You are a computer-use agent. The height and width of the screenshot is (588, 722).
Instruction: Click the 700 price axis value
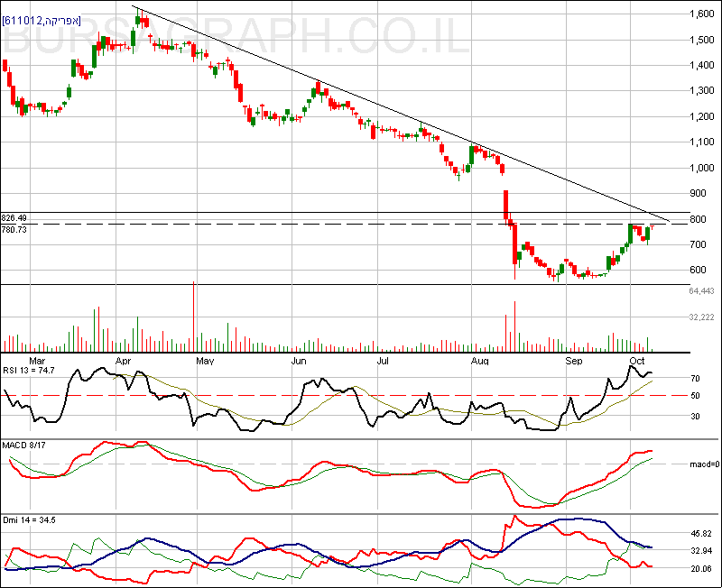pyautogui.click(x=698, y=244)
